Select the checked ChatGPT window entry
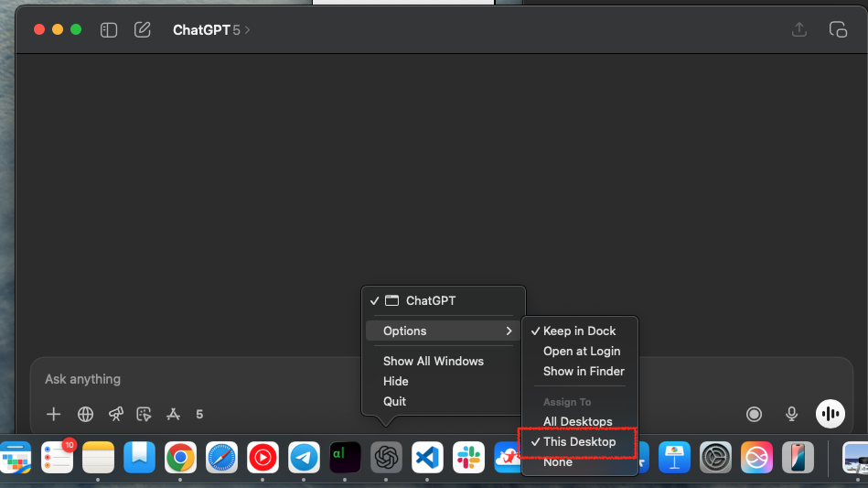 tap(444, 301)
